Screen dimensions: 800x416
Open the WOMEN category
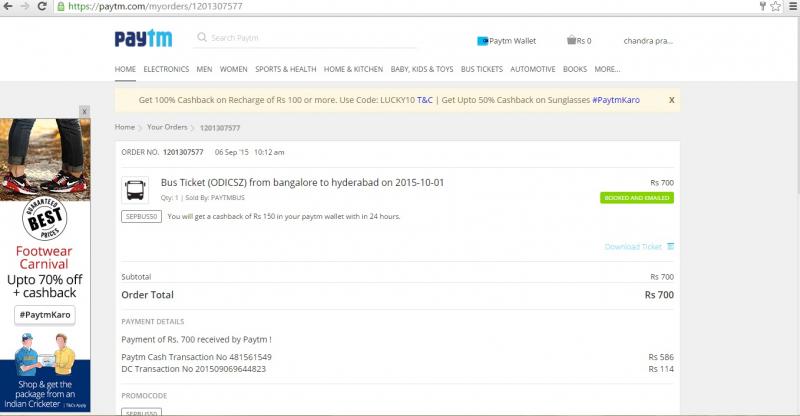(234, 69)
